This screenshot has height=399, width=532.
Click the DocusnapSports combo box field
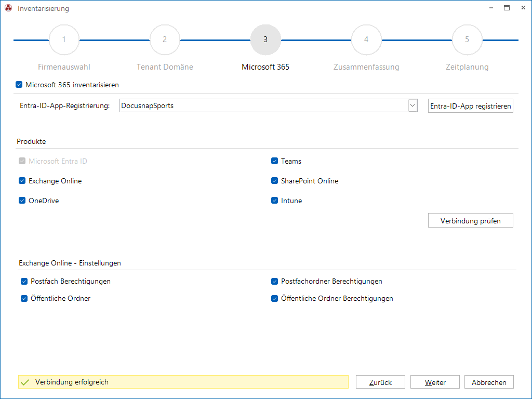tap(269, 105)
